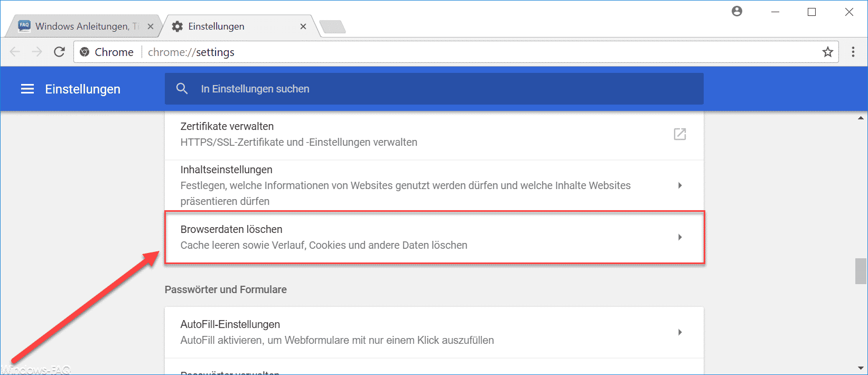Click 'HTTPS/SSL-Zertifikate und -Einstellungen verwalten' text

(299, 142)
